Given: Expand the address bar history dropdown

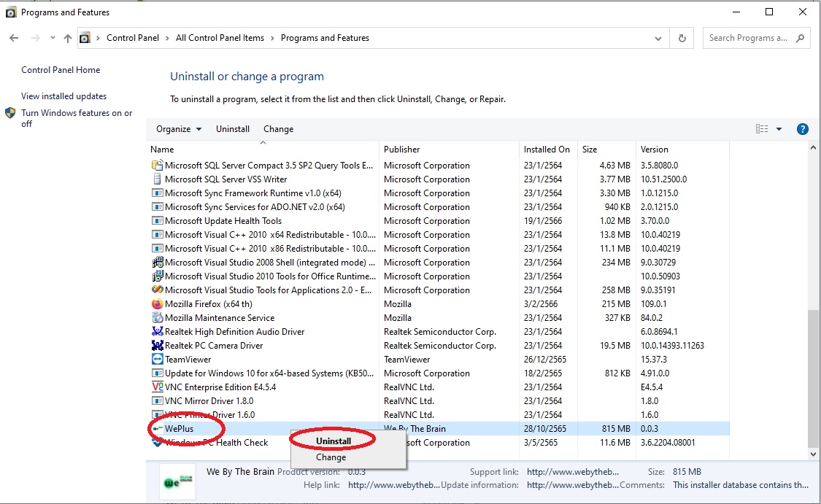Looking at the screenshot, I should point(658,38).
